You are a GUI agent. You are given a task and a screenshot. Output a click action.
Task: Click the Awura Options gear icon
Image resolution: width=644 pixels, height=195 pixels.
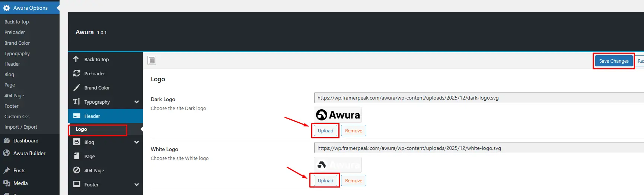(x=6, y=8)
